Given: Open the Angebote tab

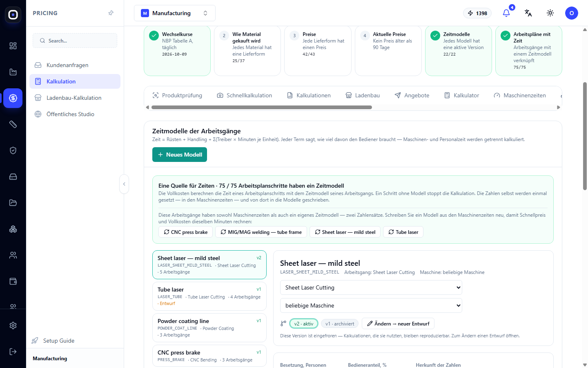Looking at the screenshot, I should (412, 95).
